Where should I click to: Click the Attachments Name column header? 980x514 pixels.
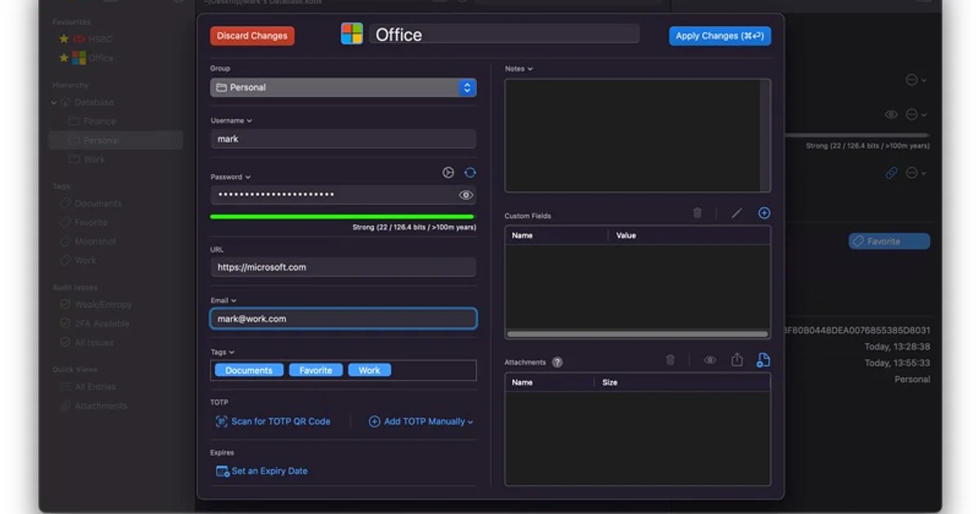coord(550,383)
